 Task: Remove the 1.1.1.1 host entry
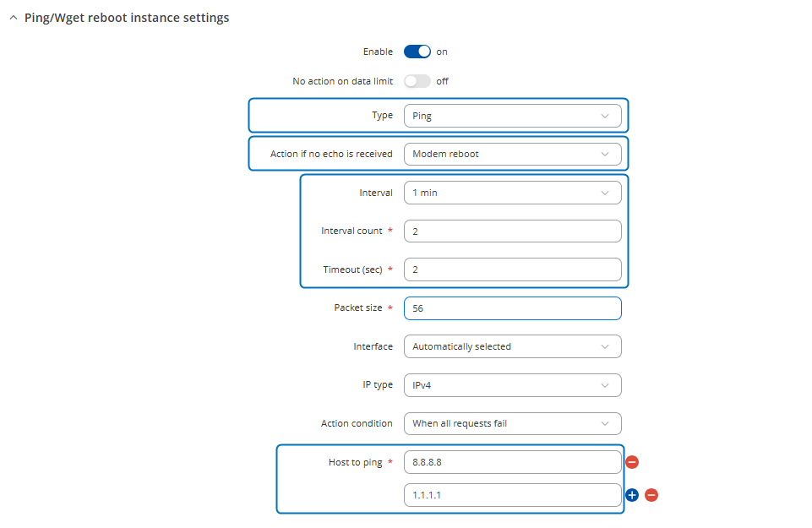click(651, 495)
